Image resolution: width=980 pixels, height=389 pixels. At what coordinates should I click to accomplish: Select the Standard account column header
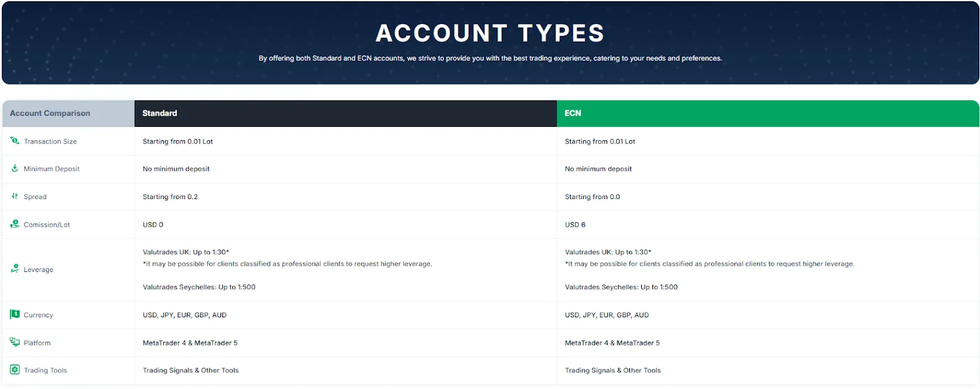345,113
